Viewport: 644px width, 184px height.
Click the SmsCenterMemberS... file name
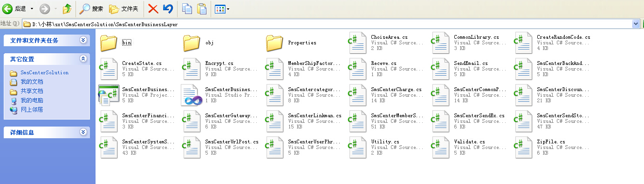point(397,115)
